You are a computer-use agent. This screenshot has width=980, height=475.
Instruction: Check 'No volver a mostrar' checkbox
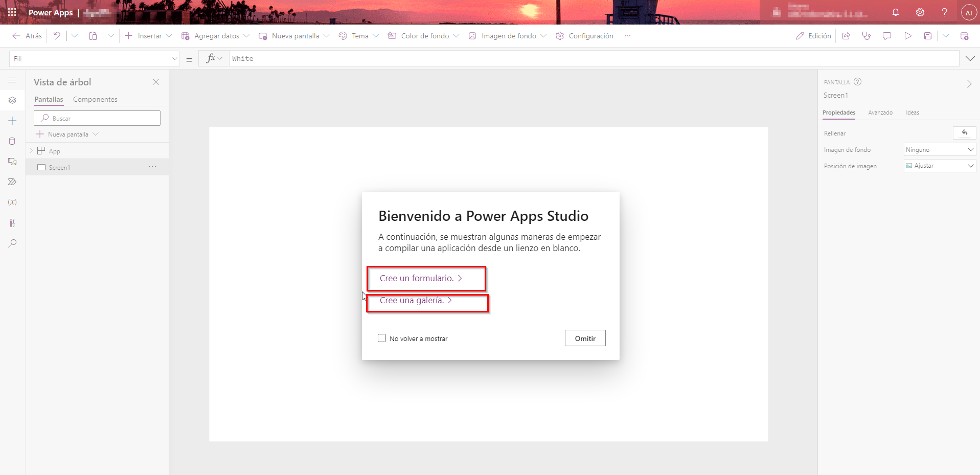click(x=382, y=338)
